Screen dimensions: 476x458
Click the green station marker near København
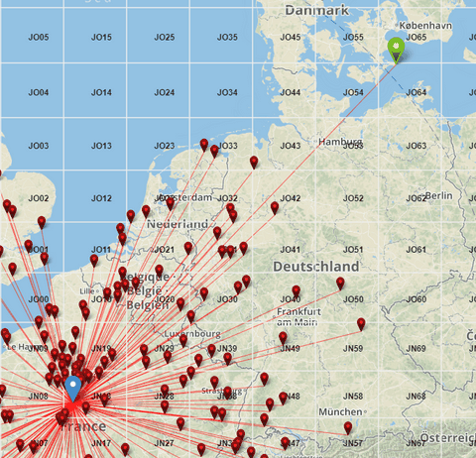[396, 50]
